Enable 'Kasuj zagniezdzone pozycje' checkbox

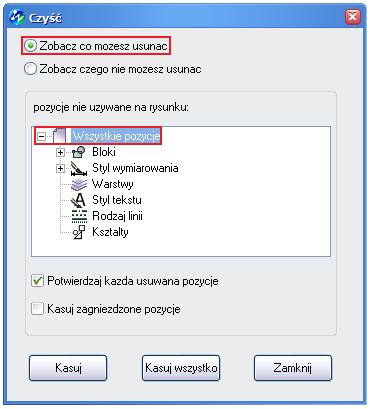37,309
